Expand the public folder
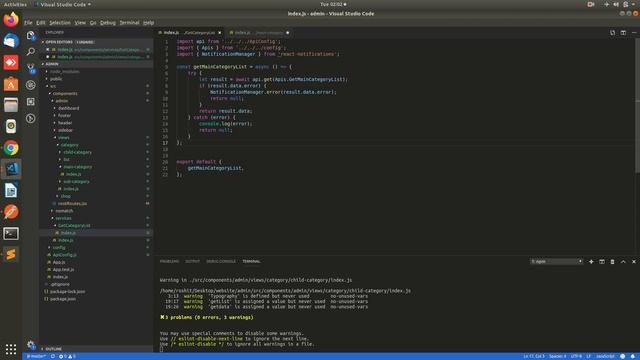Viewport: 640px width, 360px height. click(x=56, y=79)
